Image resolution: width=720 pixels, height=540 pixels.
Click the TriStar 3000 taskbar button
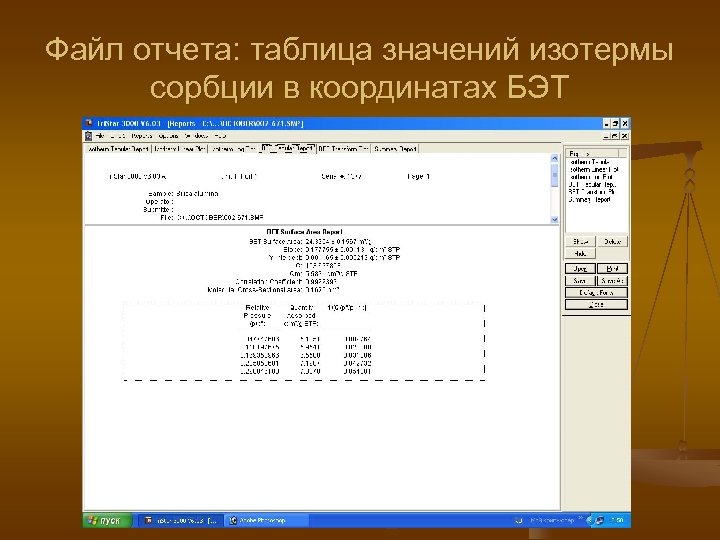[x=181, y=520]
